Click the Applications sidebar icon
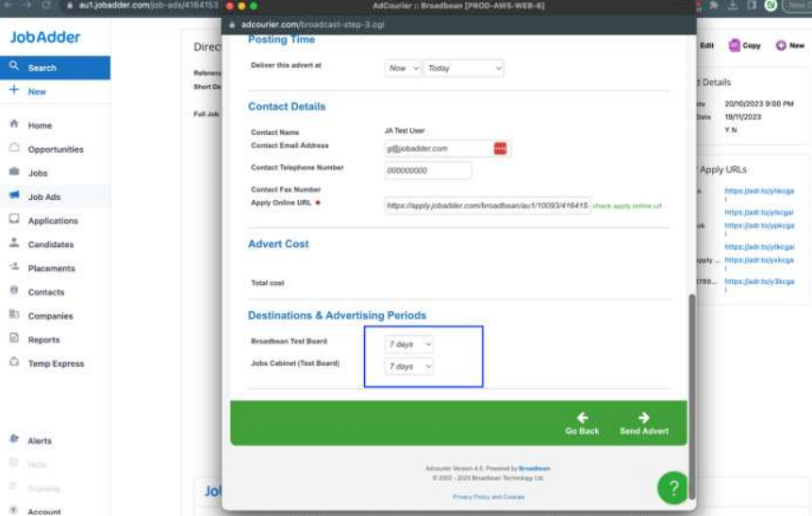Viewport: 812px width, 516px height. pos(14,220)
